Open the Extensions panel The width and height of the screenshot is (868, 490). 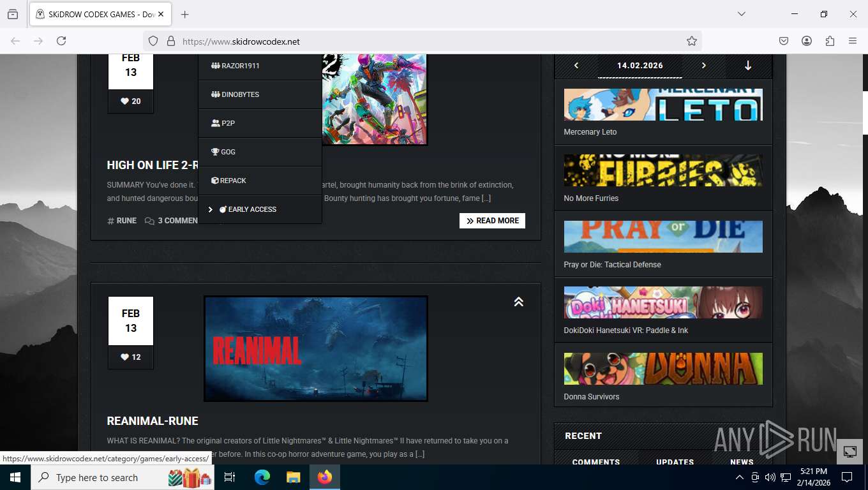click(830, 41)
